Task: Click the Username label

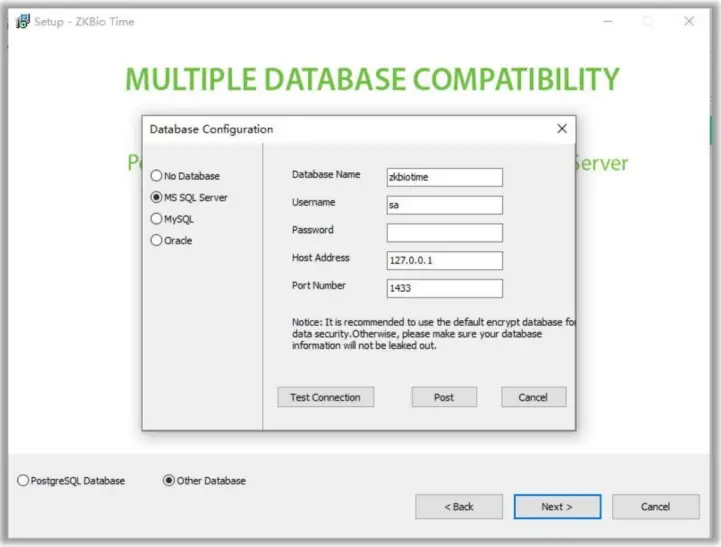Action: [314, 202]
